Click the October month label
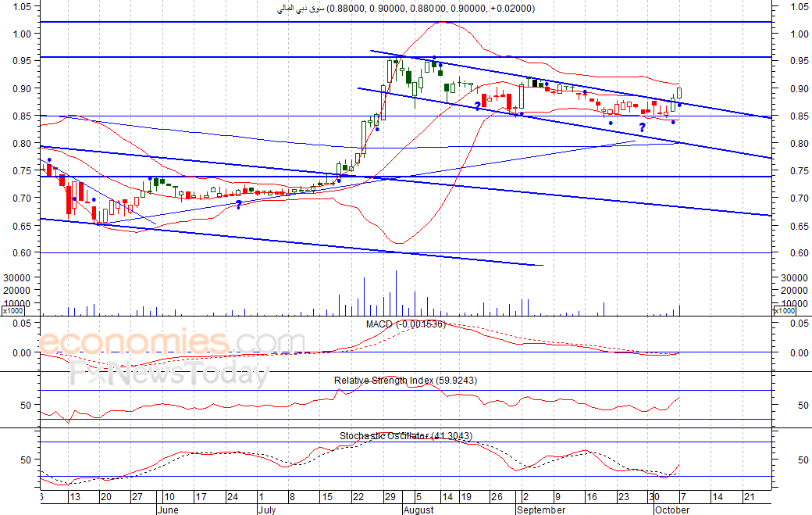Image resolution: width=812 pixels, height=515 pixels. pyautogui.click(x=672, y=510)
